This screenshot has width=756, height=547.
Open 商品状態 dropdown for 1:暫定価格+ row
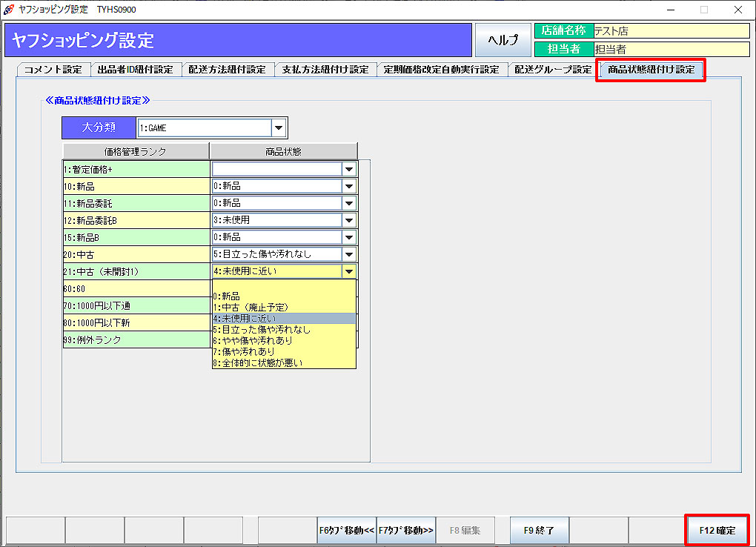click(x=349, y=169)
